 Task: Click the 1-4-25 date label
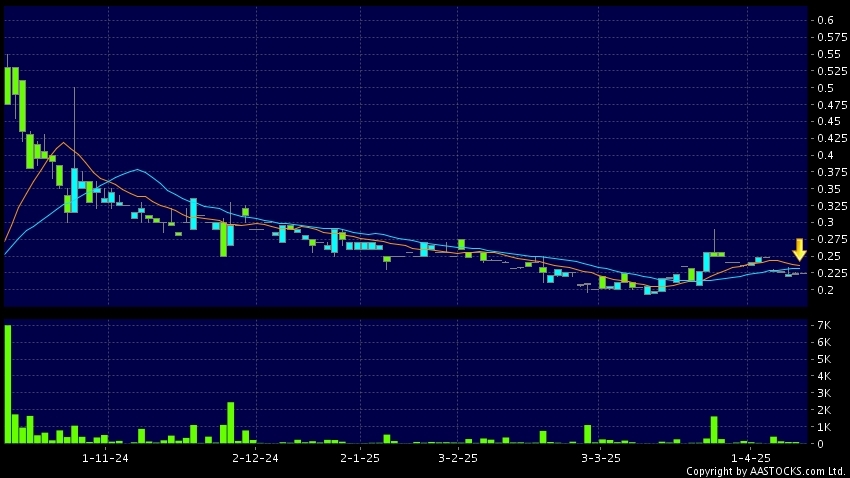click(750, 458)
